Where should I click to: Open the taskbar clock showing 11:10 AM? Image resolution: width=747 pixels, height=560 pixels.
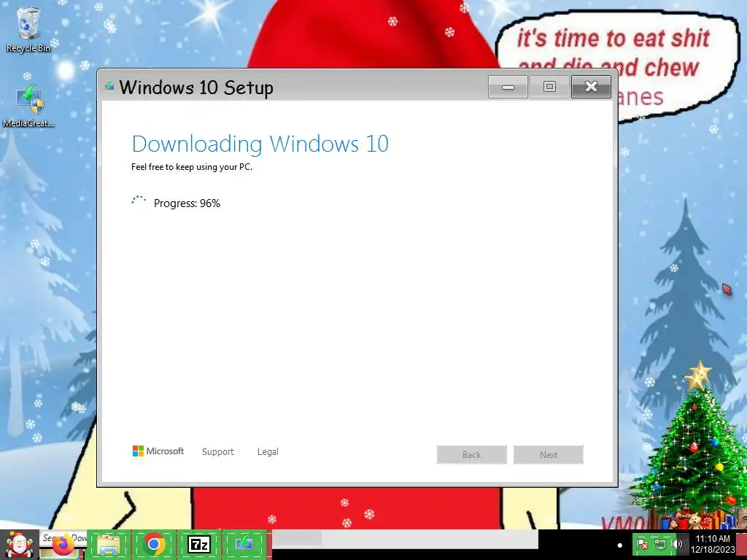click(713, 544)
